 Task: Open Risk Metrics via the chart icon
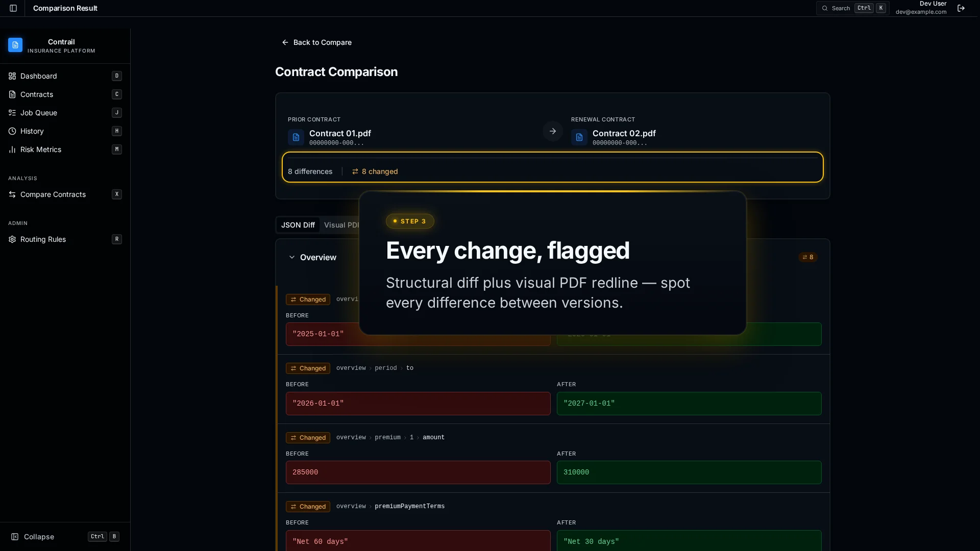[x=12, y=149]
